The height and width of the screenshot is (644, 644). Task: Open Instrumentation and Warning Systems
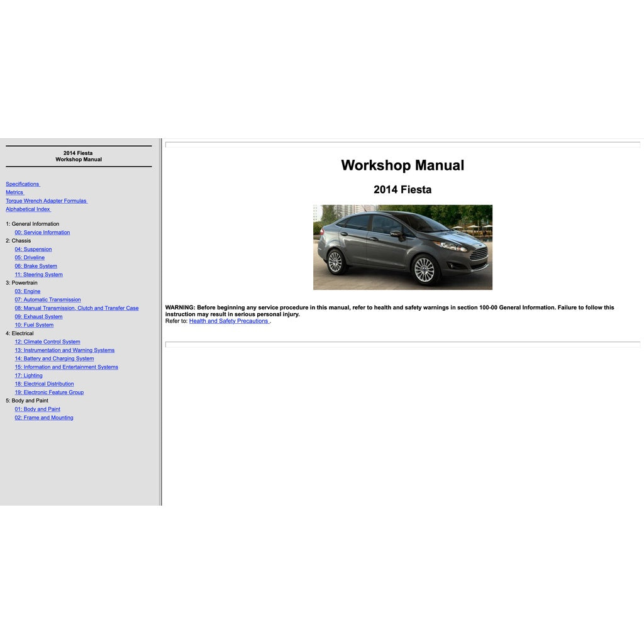[x=64, y=350]
